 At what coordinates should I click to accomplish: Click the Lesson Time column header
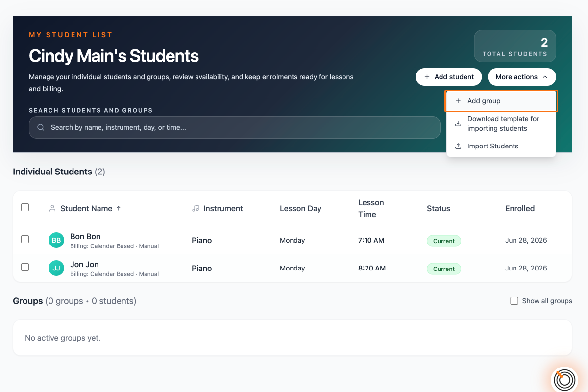click(x=371, y=208)
